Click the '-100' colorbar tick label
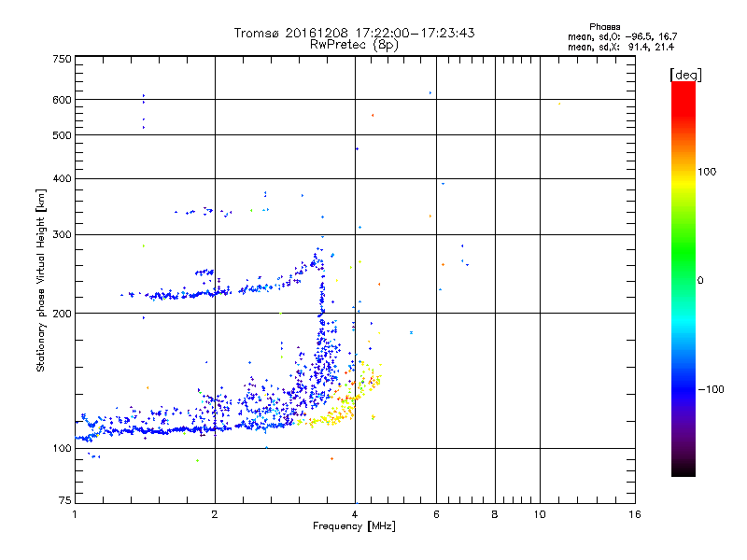 [x=711, y=389]
